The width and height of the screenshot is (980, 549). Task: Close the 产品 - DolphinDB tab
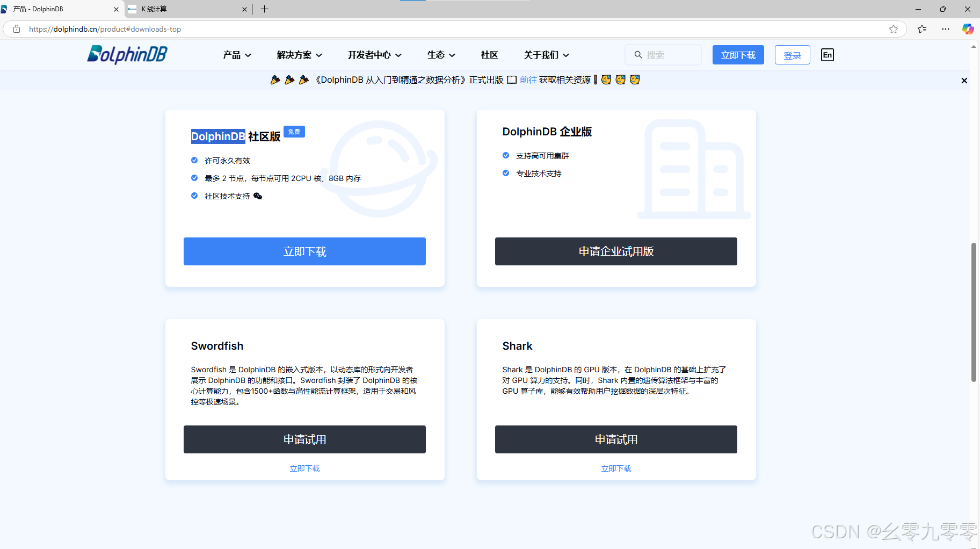pyautogui.click(x=116, y=9)
